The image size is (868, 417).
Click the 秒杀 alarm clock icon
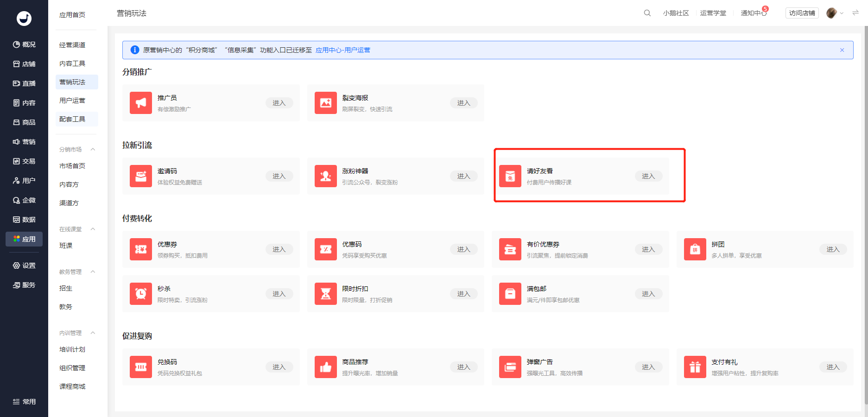coord(141,294)
